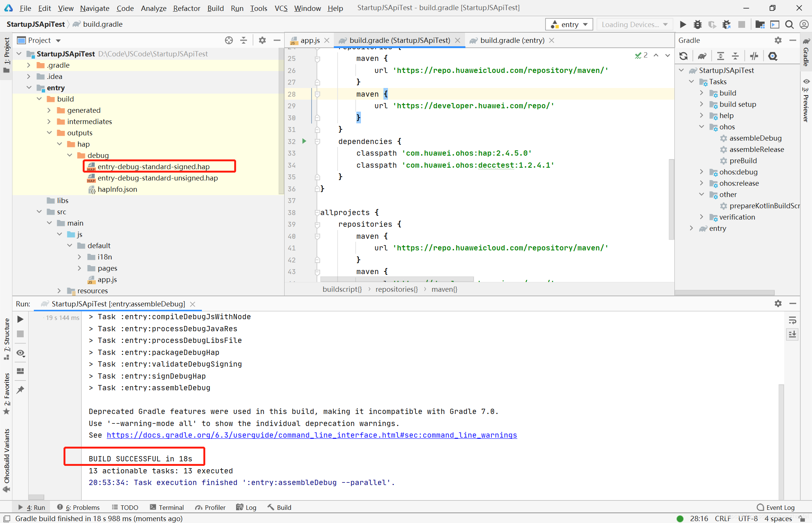
Task: Collapse the outputs folder in the project tree
Action: [x=50, y=133]
